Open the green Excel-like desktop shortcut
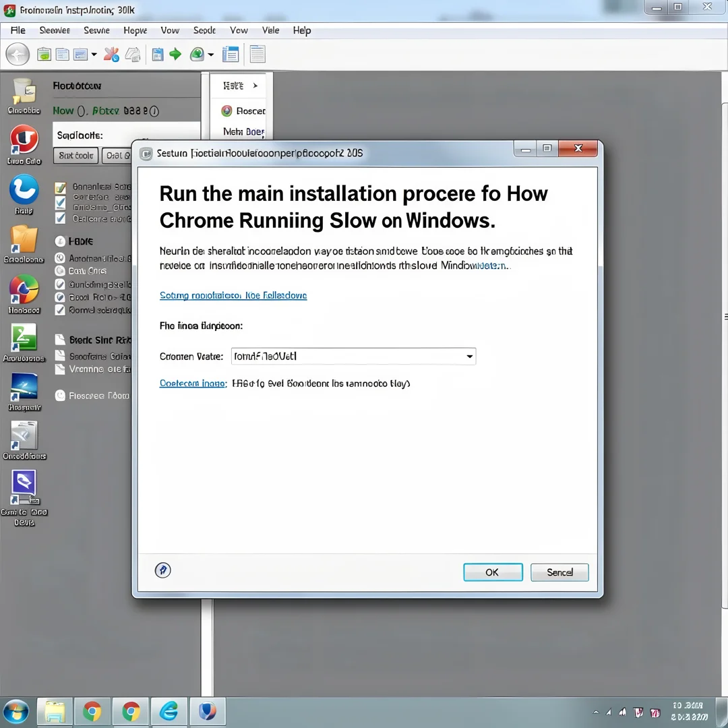728x728 pixels. [x=24, y=342]
